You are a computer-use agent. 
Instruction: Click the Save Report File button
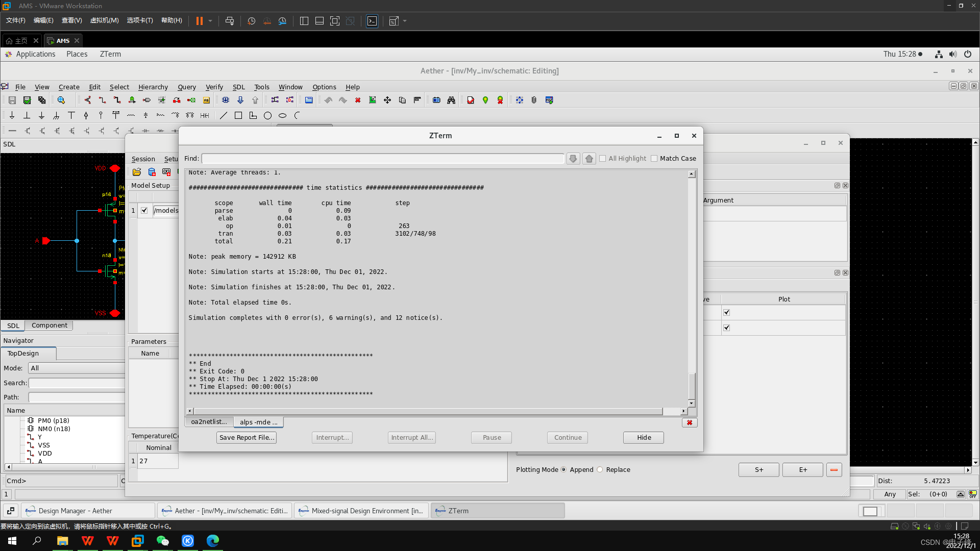coord(246,437)
